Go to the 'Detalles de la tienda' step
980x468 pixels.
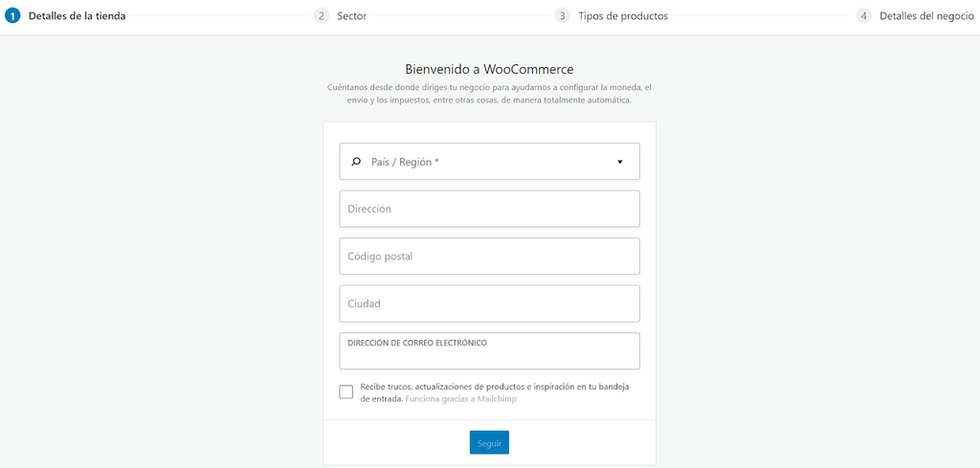pyautogui.click(x=77, y=16)
